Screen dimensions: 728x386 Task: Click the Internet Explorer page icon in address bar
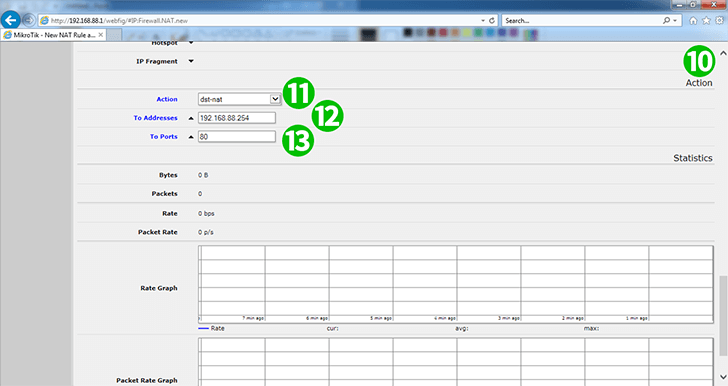pyautogui.click(x=44, y=20)
